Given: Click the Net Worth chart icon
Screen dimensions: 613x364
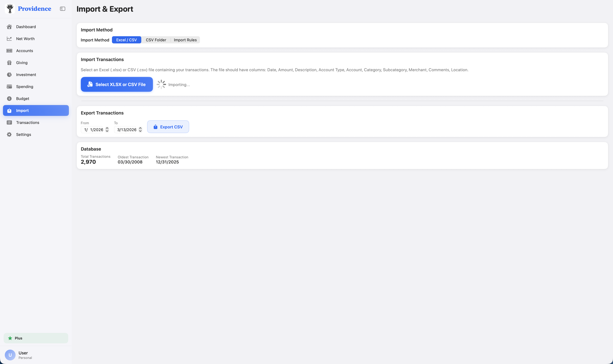Looking at the screenshot, I should (9, 39).
